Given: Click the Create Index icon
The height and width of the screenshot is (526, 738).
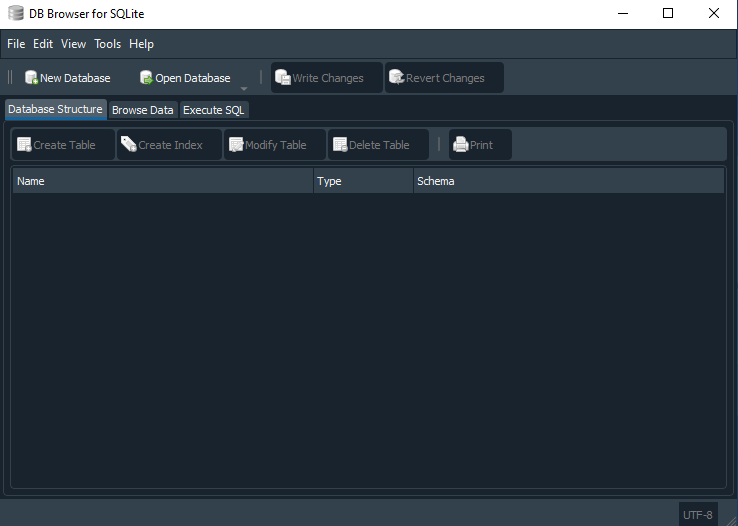Looking at the screenshot, I should coord(128,144).
